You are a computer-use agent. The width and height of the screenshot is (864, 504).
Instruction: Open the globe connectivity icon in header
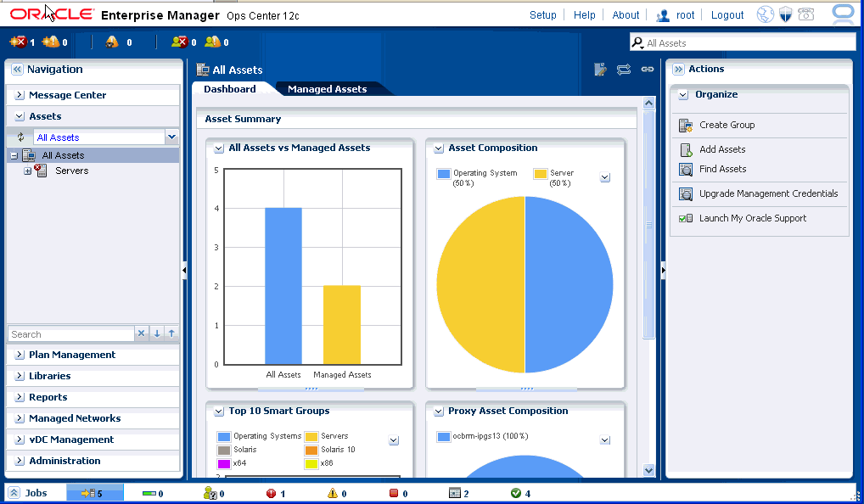coord(766,15)
